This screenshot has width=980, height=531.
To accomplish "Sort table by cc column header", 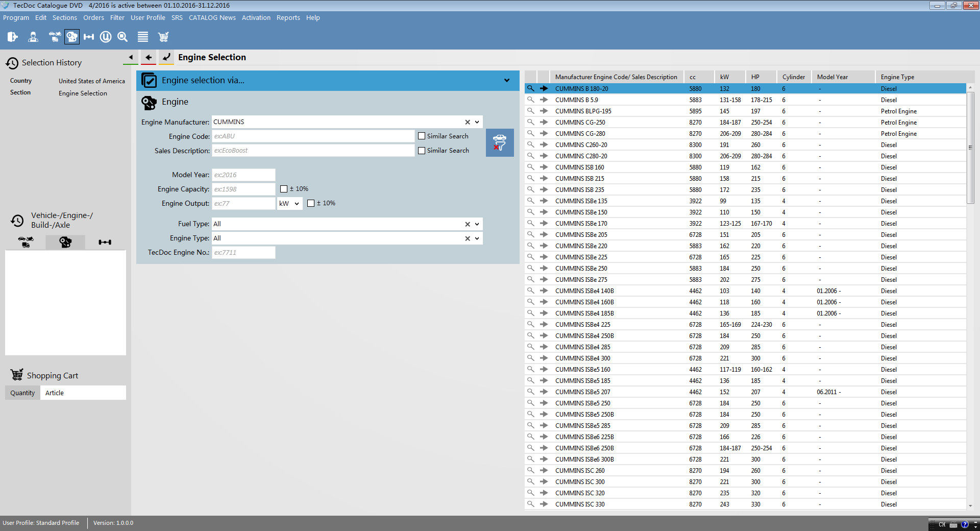I will [x=699, y=77].
